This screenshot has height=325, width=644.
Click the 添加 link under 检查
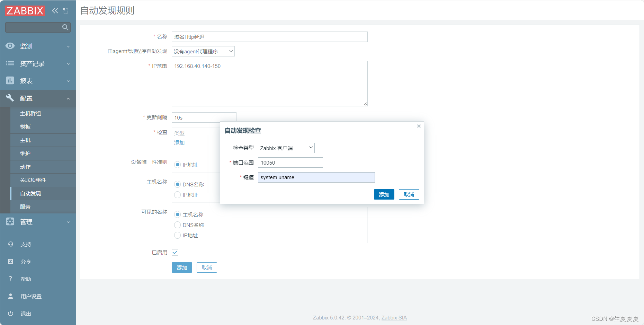[x=179, y=143]
